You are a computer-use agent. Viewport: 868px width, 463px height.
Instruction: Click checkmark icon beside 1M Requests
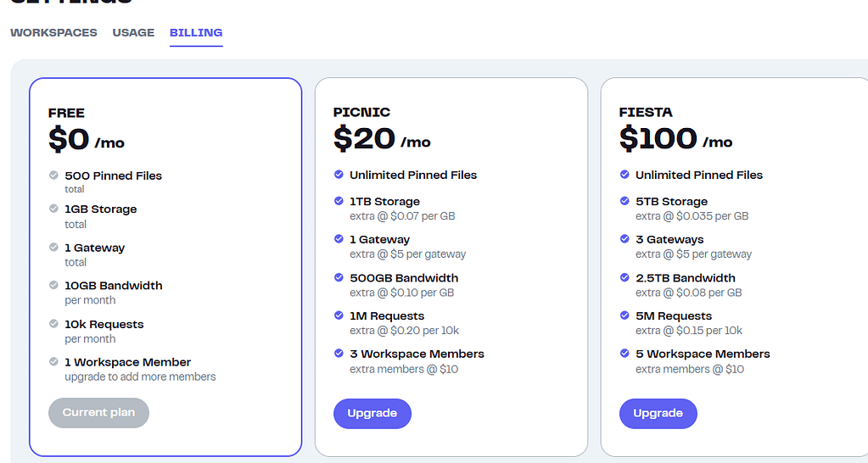tap(339, 315)
